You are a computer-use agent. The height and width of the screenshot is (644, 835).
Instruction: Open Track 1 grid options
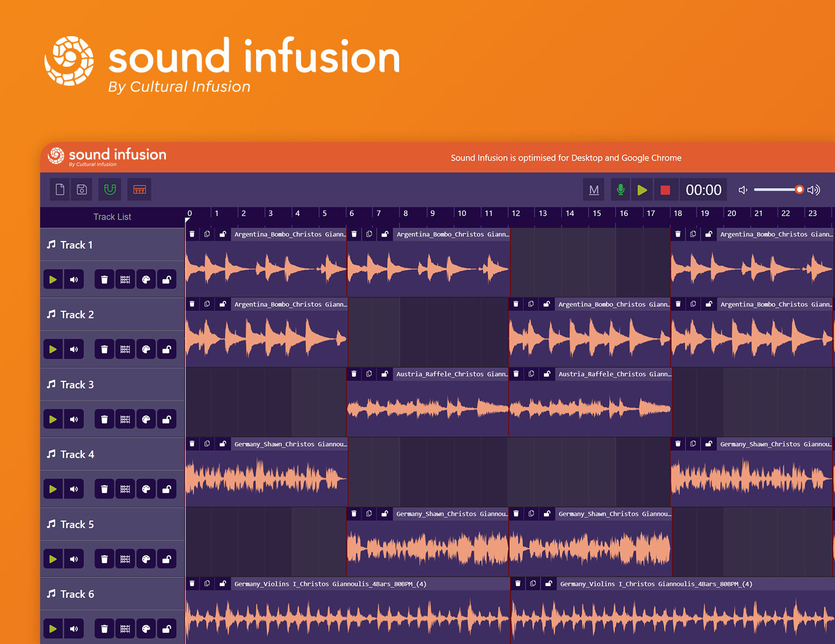click(125, 279)
